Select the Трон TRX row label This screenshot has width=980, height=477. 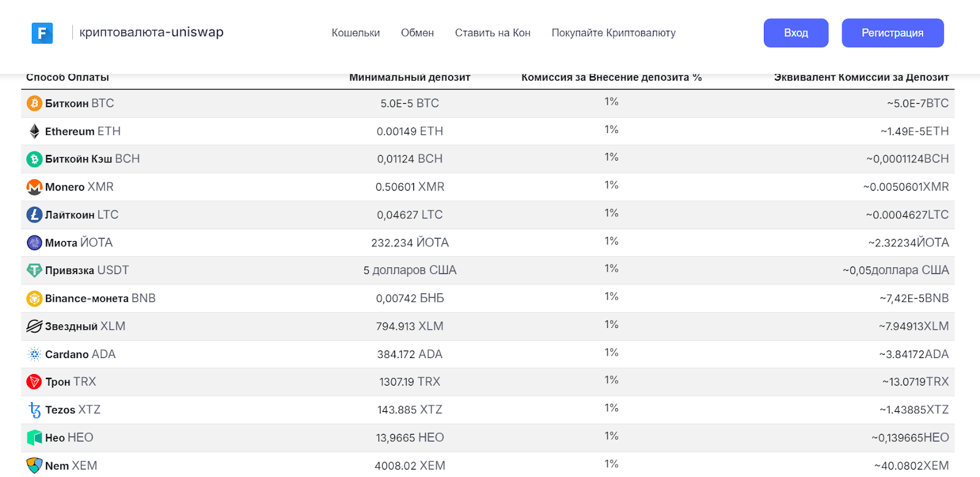pyautogui.click(x=70, y=382)
